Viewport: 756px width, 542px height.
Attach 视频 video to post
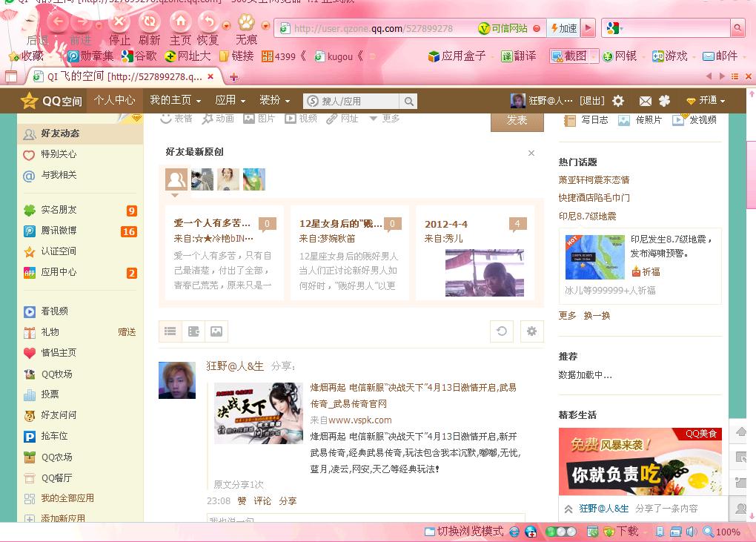(301, 118)
